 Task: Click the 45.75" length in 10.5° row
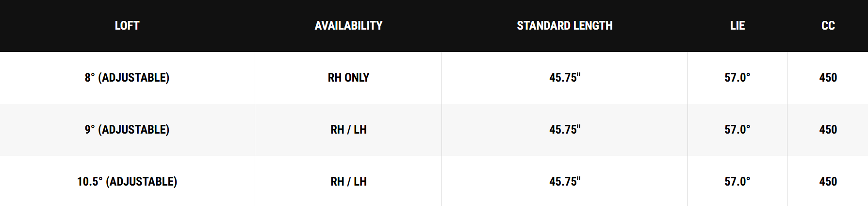click(x=564, y=182)
